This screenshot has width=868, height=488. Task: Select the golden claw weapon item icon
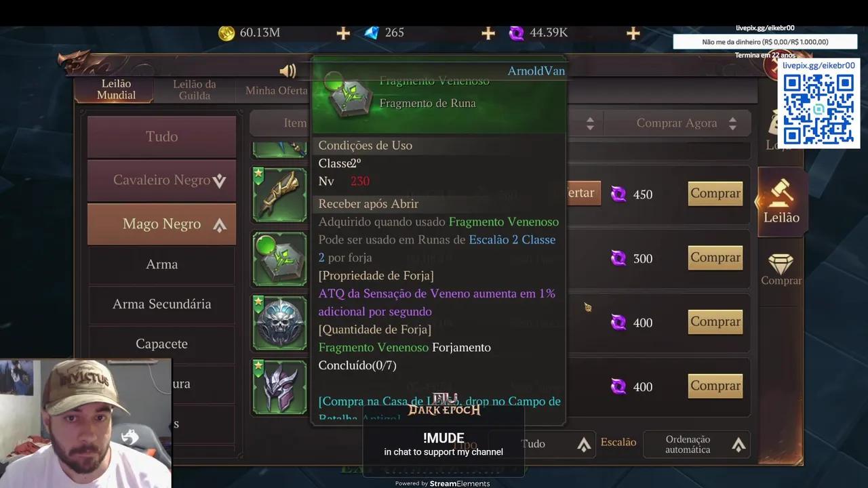pyautogui.click(x=279, y=195)
